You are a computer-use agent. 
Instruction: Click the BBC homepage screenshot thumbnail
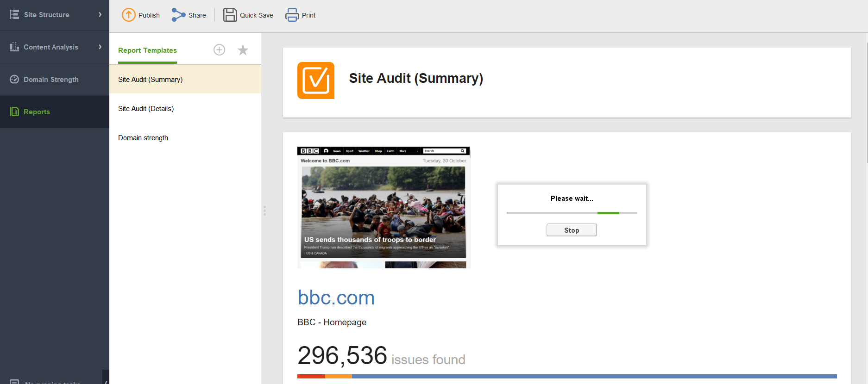click(383, 207)
